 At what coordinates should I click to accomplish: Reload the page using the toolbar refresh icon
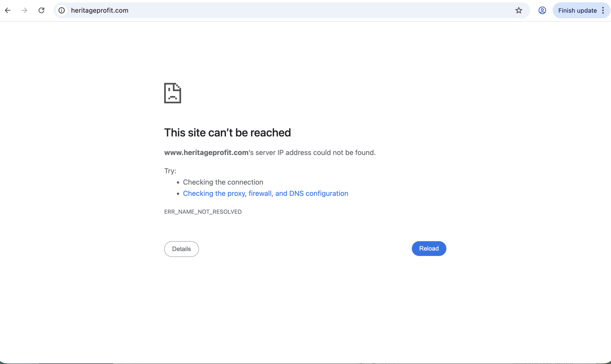(x=41, y=10)
